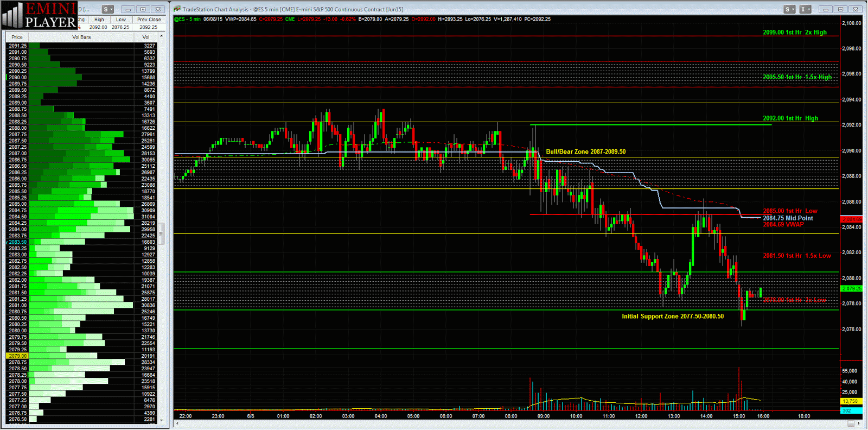Minimize the Chart Analysis window

tap(826, 9)
